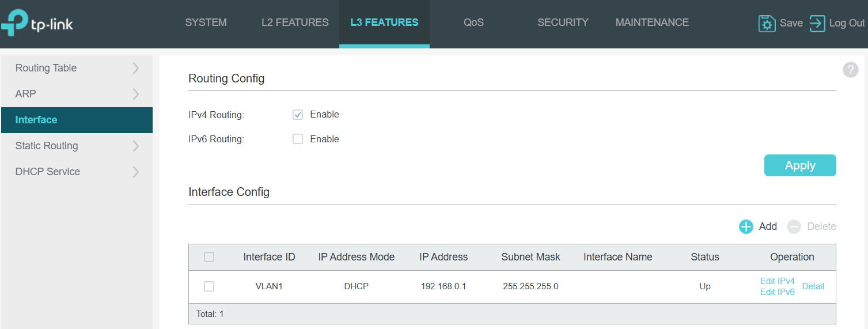Click the Delete minus icon
This screenshot has width=868, height=329.
[794, 226]
